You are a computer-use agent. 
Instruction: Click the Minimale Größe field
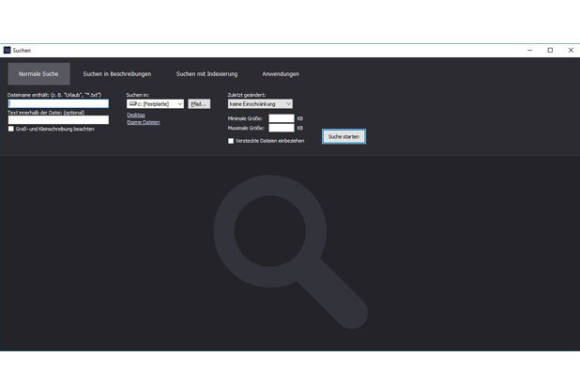coord(281,118)
